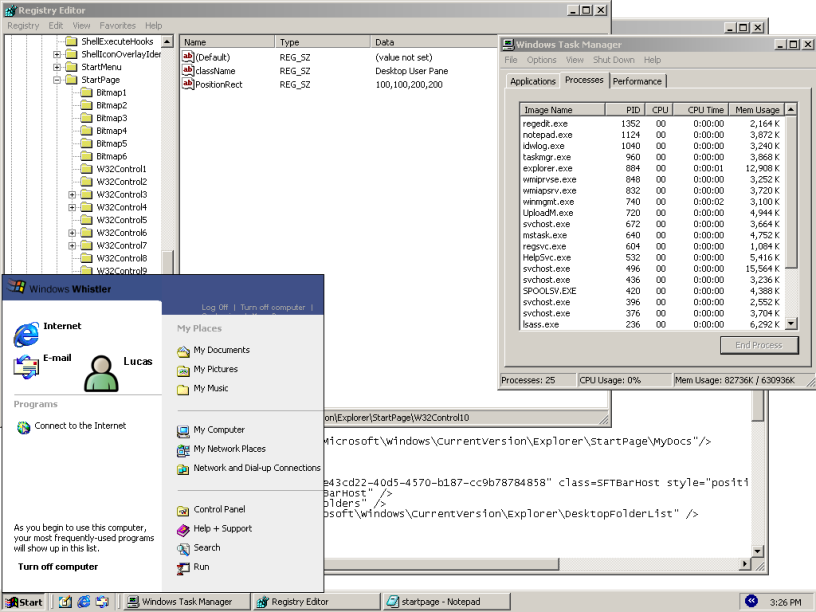Select the ShellExecuteHooks key folder
Screen dimensions: 816x612
(x=110, y=42)
